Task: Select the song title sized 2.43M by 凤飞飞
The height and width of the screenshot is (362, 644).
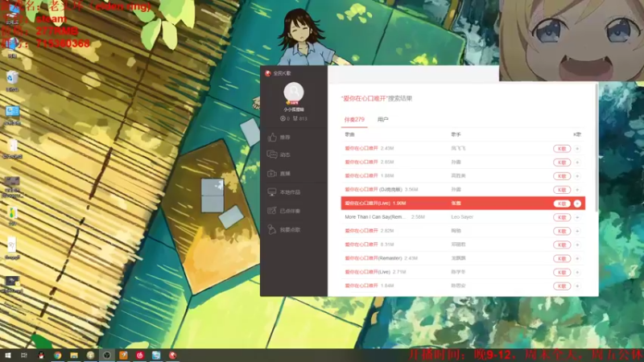Action: point(361,148)
